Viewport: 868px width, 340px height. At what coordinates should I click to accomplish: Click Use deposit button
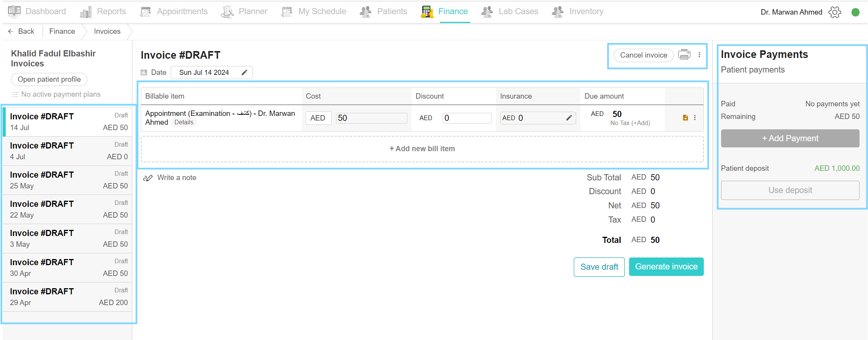pyautogui.click(x=790, y=190)
